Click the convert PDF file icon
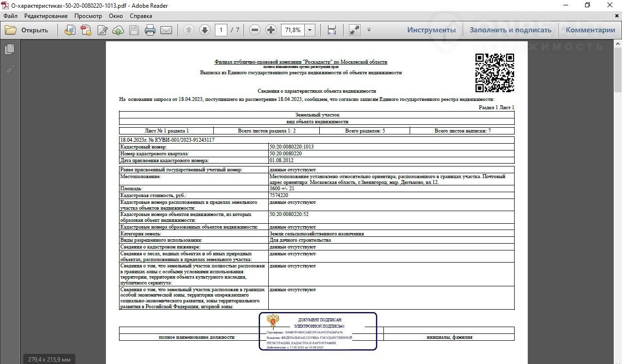This screenshot has width=622, height=364. click(x=70, y=30)
